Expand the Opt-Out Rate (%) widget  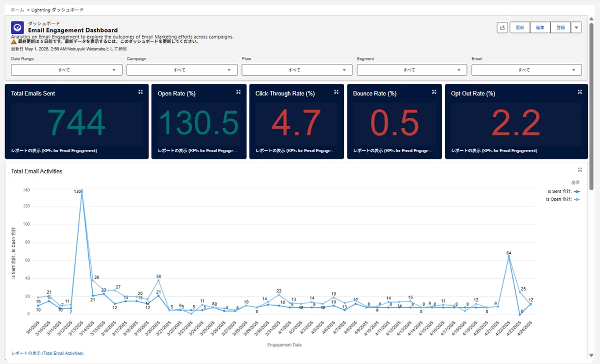(579, 92)
